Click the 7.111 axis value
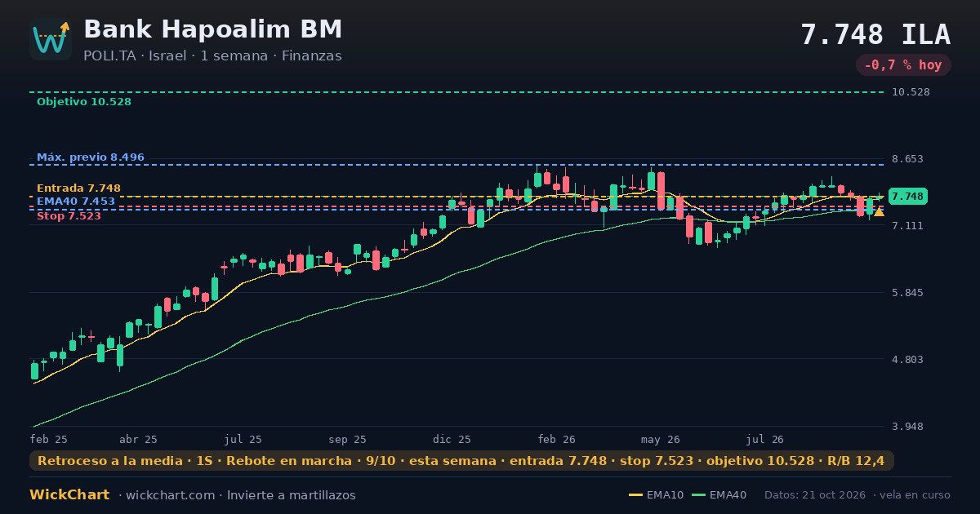980x514 pixels. 908,225
